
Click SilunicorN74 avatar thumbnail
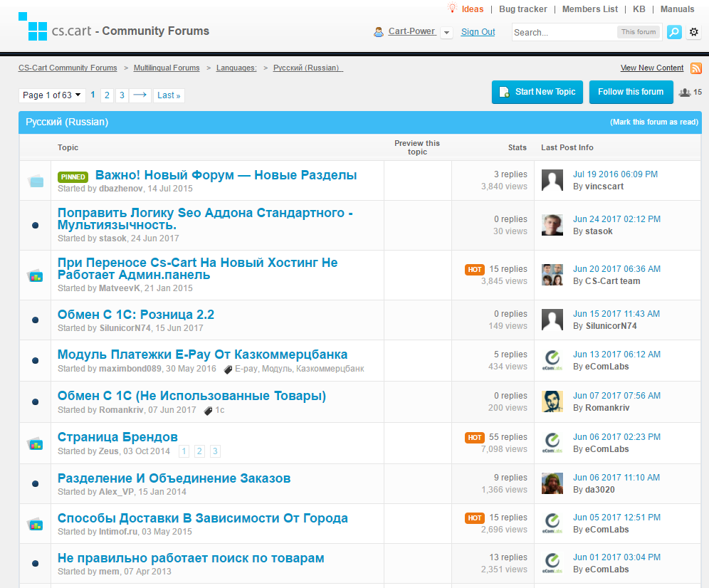[x=552, y=320]
